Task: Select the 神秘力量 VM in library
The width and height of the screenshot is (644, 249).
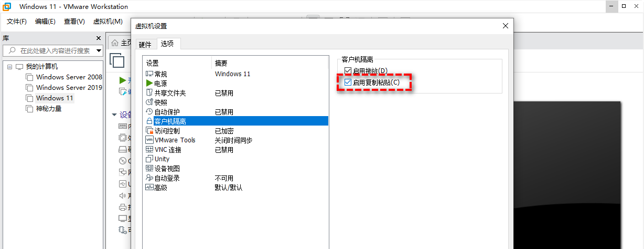Action: point(49,108)
